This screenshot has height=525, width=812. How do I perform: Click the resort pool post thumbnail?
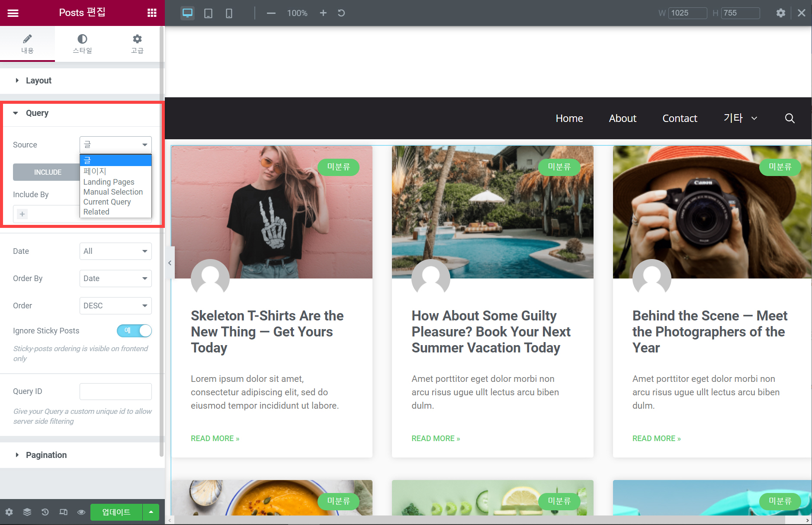click(x=492, y=212)
